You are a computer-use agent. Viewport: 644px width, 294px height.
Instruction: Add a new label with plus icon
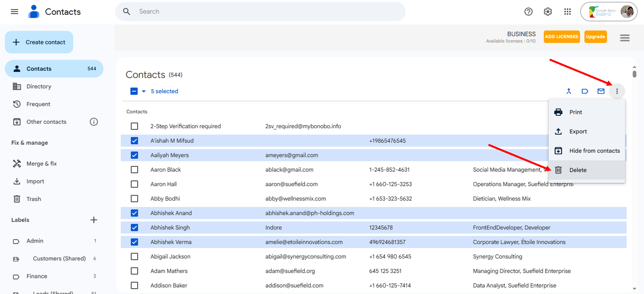94,220
